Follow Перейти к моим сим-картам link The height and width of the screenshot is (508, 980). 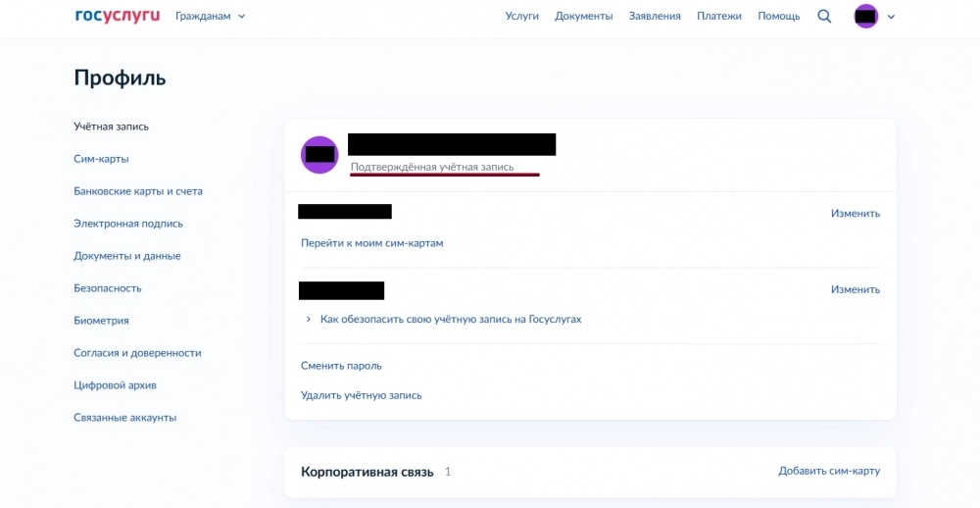pos(371,243)
